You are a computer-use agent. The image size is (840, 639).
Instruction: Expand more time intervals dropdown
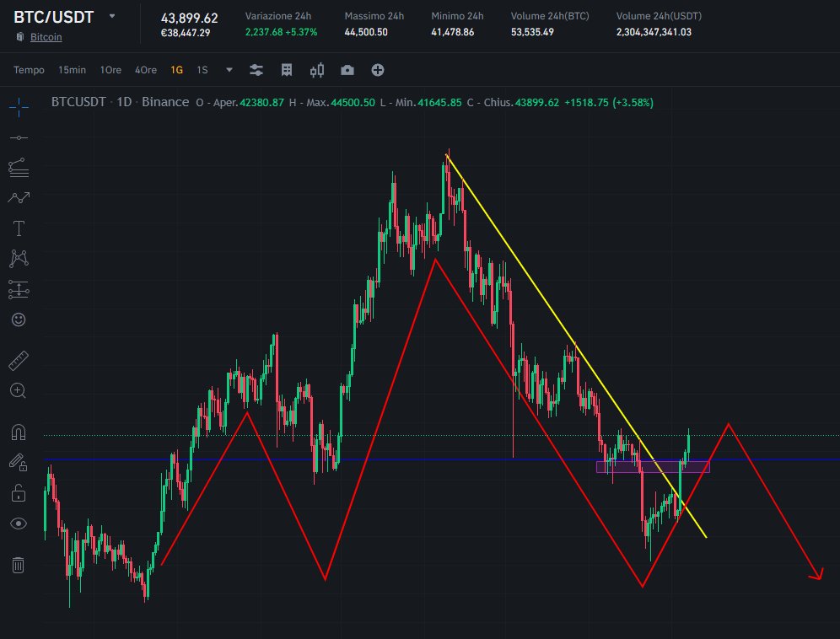pos(229,70)
